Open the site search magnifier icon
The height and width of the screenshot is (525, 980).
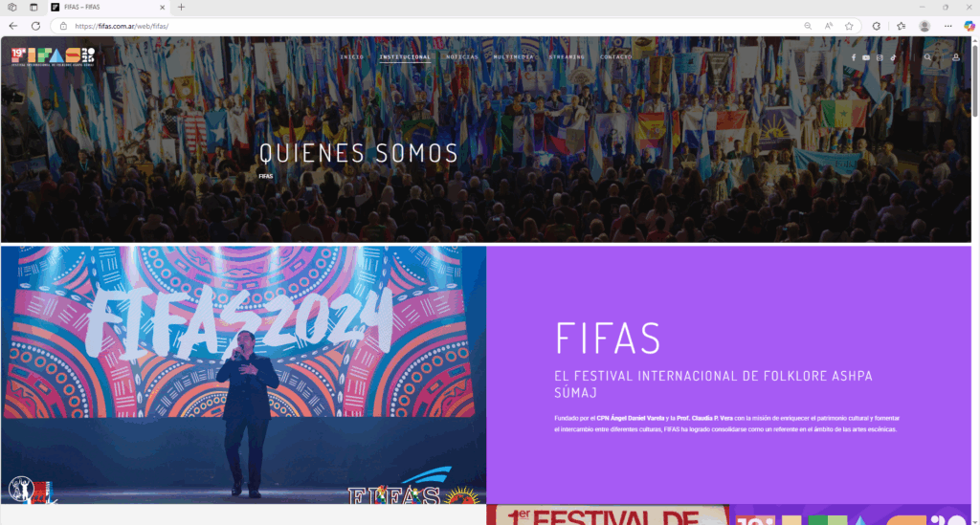pyautogui.click(x=927, y=57)
